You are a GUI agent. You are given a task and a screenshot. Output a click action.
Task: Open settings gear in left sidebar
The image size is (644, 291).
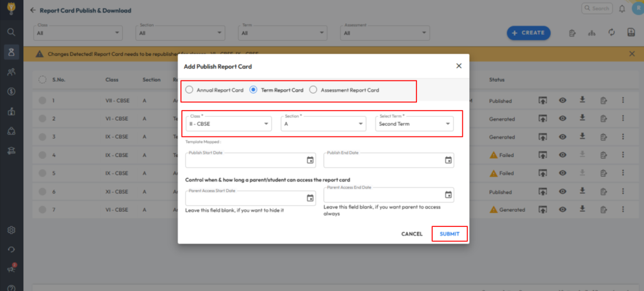[11, 230]
